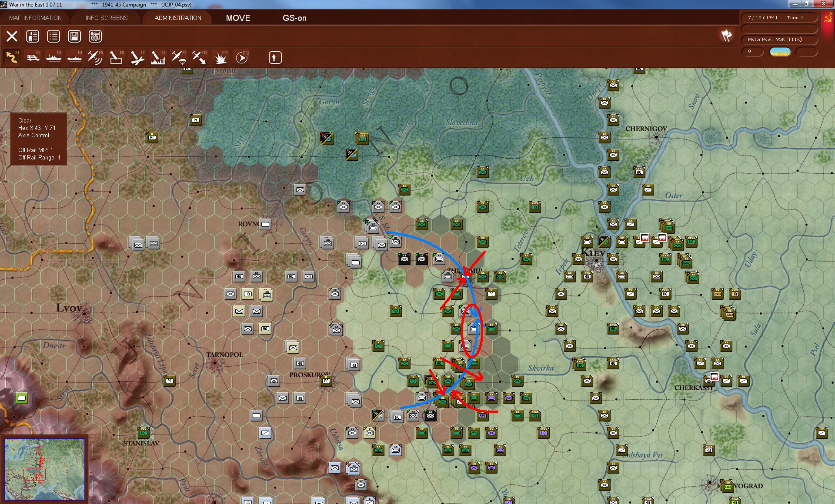Click the F12 end turn icon
Viewport: 835px width, 504px height.
click(x=242, y=57)
